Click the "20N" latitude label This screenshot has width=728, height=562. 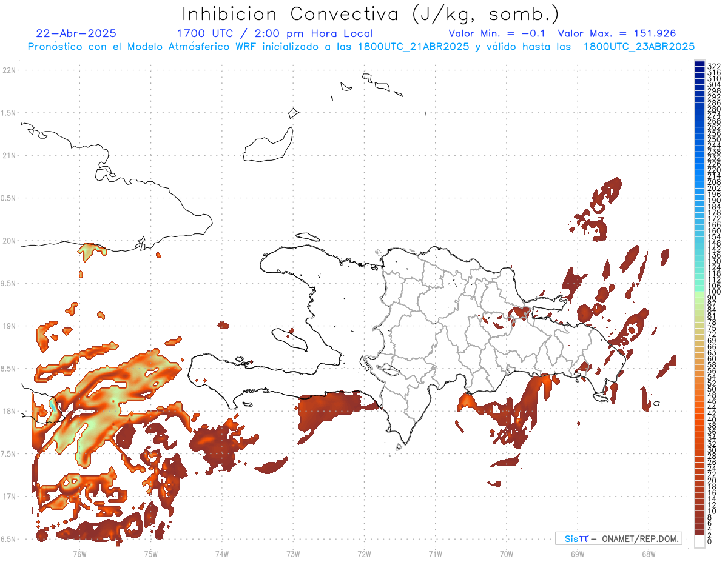coord(9,241)
